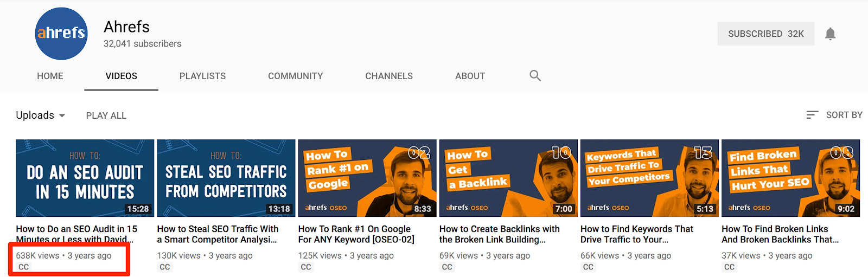Switch to the HOME tab

point(50,76)
